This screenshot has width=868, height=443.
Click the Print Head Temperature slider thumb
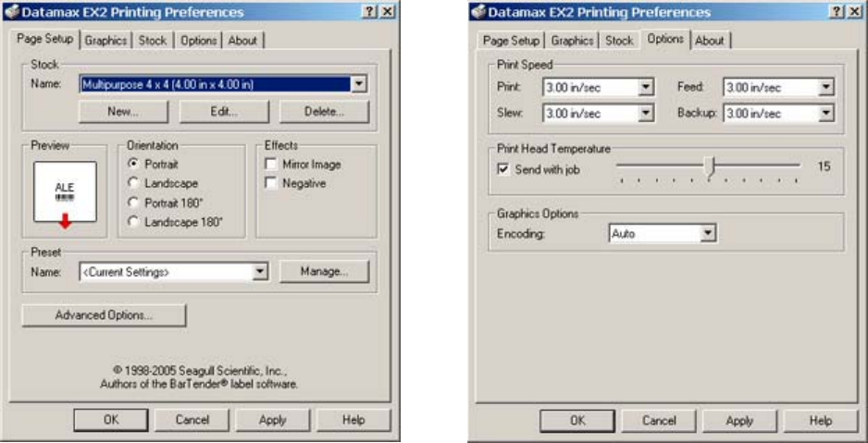(x=711, y=167)
